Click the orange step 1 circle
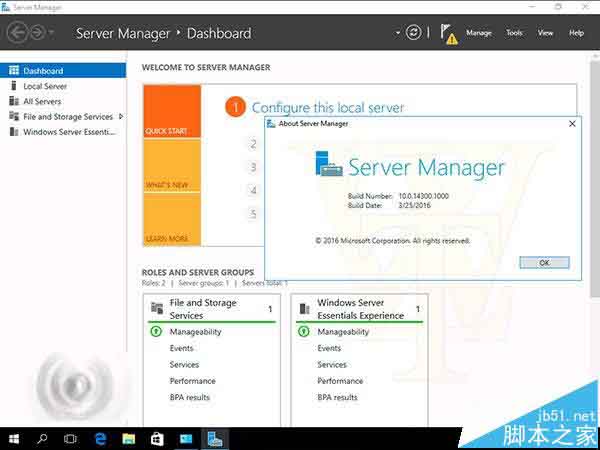The height and width of the screenshot is (450, 600). (x=235, y=107)
